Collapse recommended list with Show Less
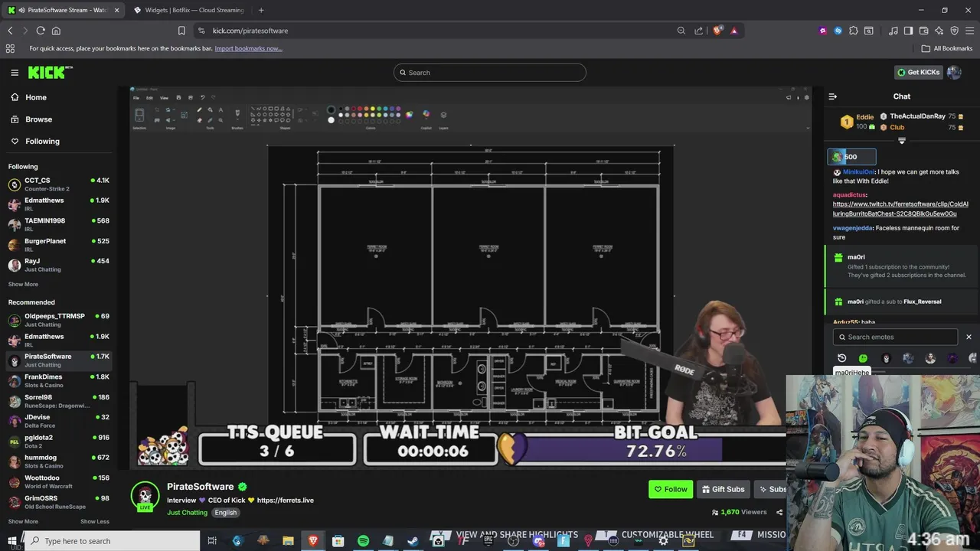The image size is (980, 551). (x=95, y=522)
